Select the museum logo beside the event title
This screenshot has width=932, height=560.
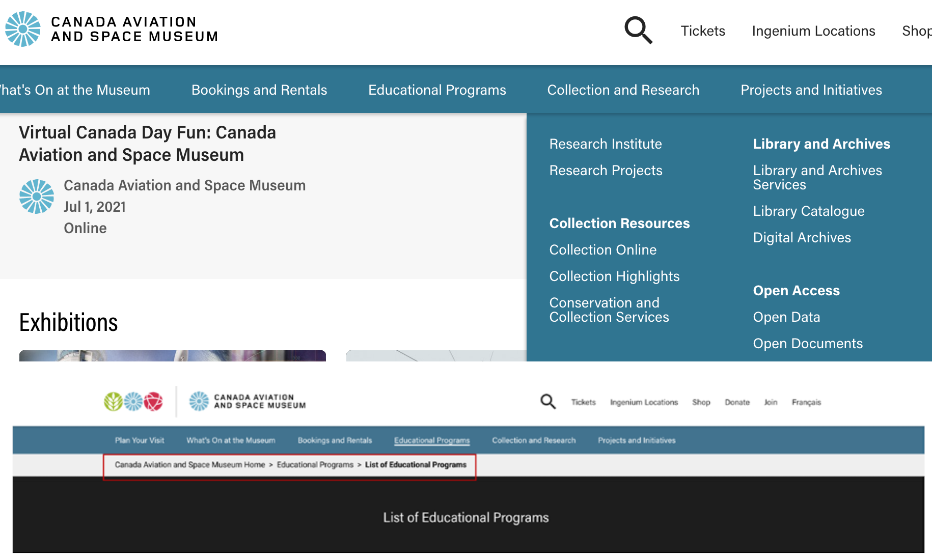click(x=36, y=197)
